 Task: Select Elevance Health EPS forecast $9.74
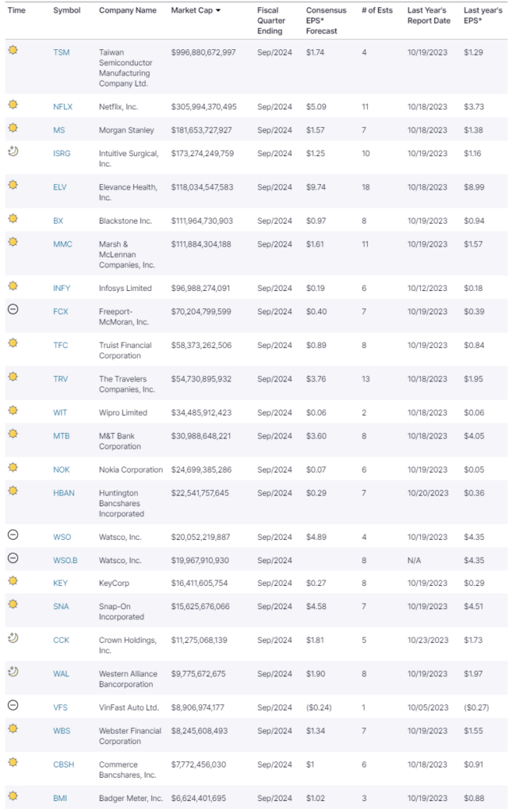click(x=315, y=187)
